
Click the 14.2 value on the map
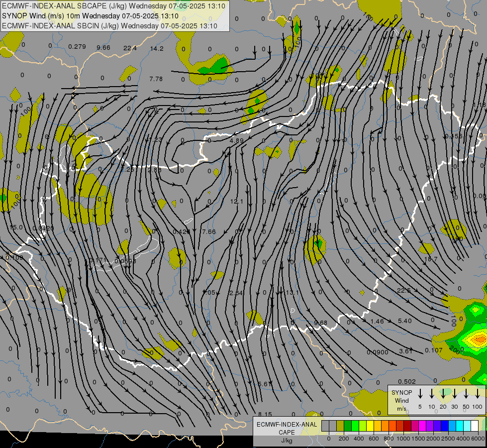point(157,48)
